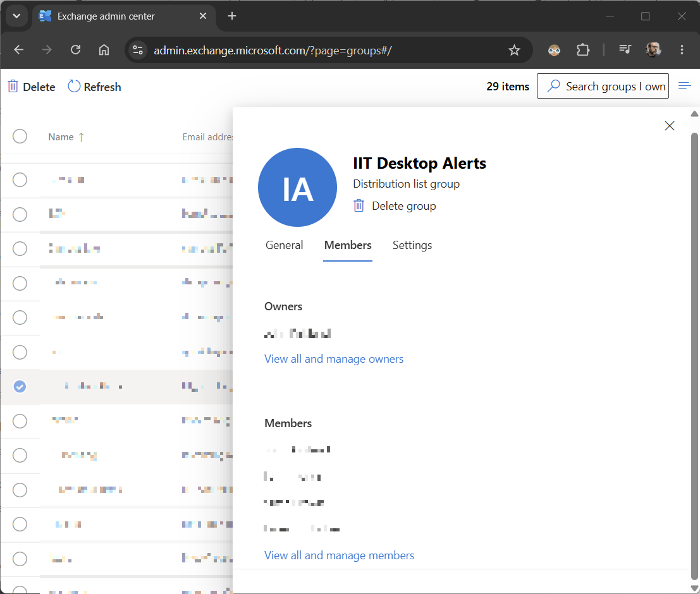Open the tab search dropdown chevron
Viewport: 700px width, 594px height.
pos(16,16)
